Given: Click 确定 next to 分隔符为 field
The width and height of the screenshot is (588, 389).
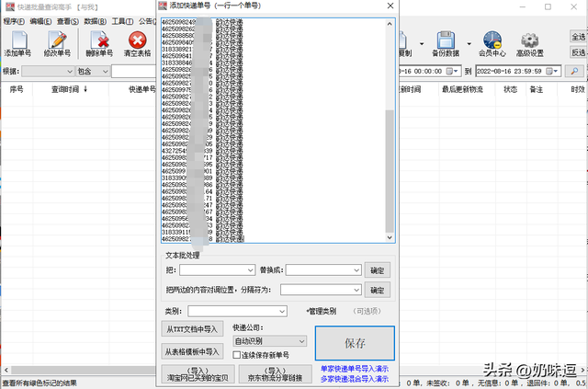Looking at the screenshot, I should click(378, 291).
